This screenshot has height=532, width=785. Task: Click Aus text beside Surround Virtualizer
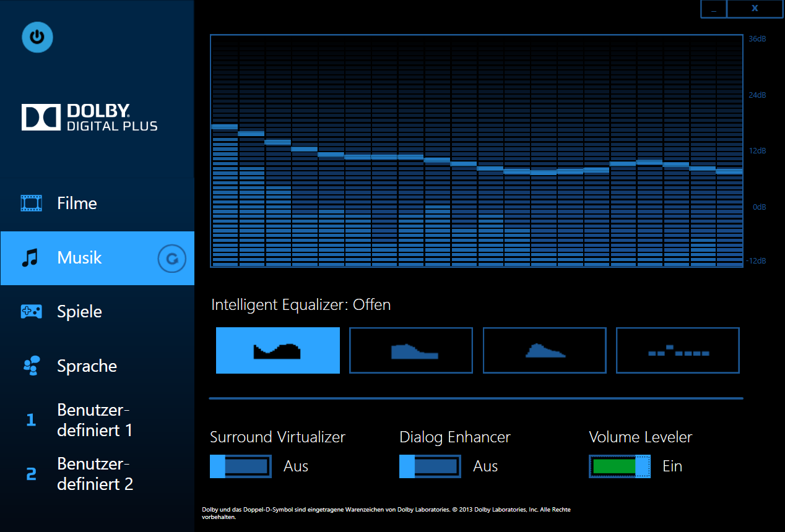point(296,466)
